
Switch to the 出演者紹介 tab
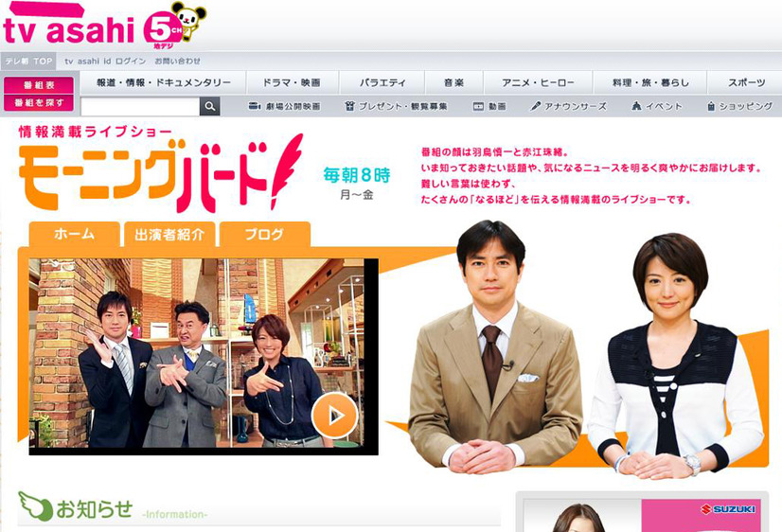(169, 235)
